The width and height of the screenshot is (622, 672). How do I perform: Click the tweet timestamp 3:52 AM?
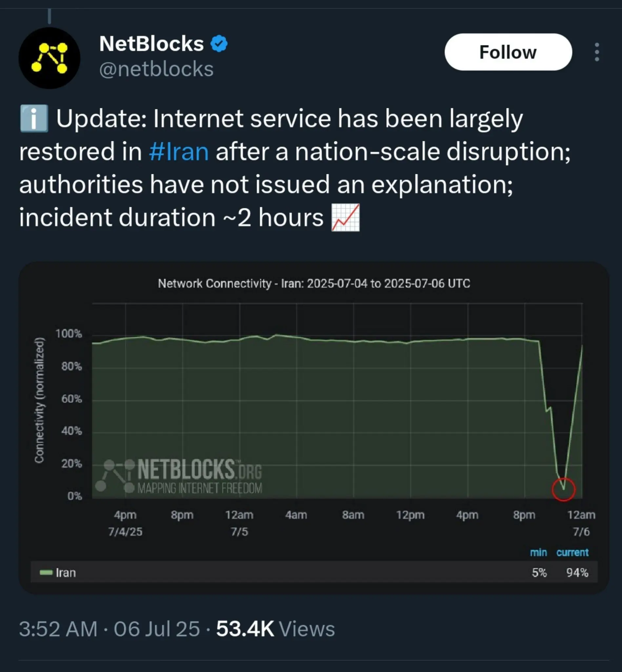pos(58,629)
